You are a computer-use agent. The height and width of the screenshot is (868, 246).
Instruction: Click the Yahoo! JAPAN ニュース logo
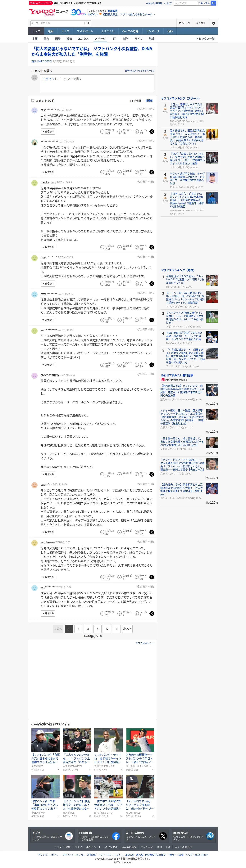[x=48, y=12]
